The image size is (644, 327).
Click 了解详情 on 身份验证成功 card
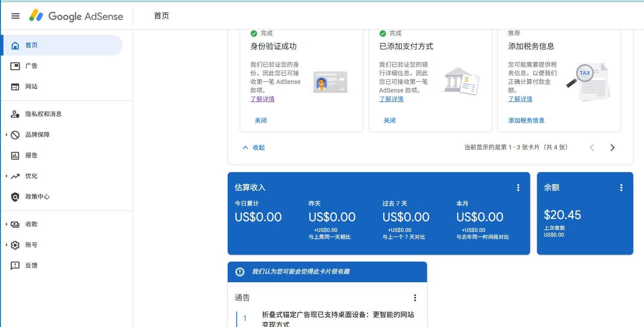coord(262,99)
